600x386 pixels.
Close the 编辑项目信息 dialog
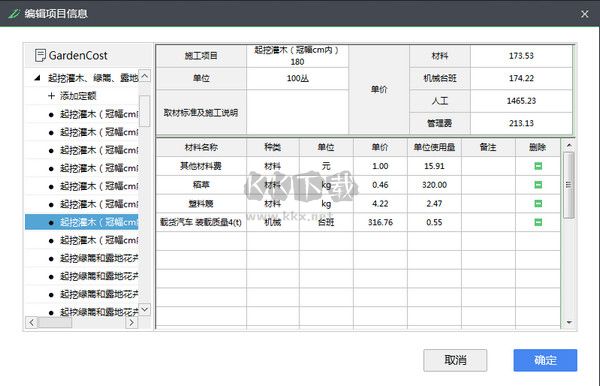(585, 14)
